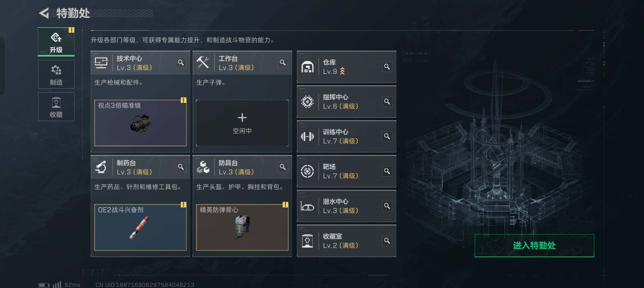Click the 制药台 magnifier icon
The width and height of the screenshot is (644, 288).
(x=181, y=167)
